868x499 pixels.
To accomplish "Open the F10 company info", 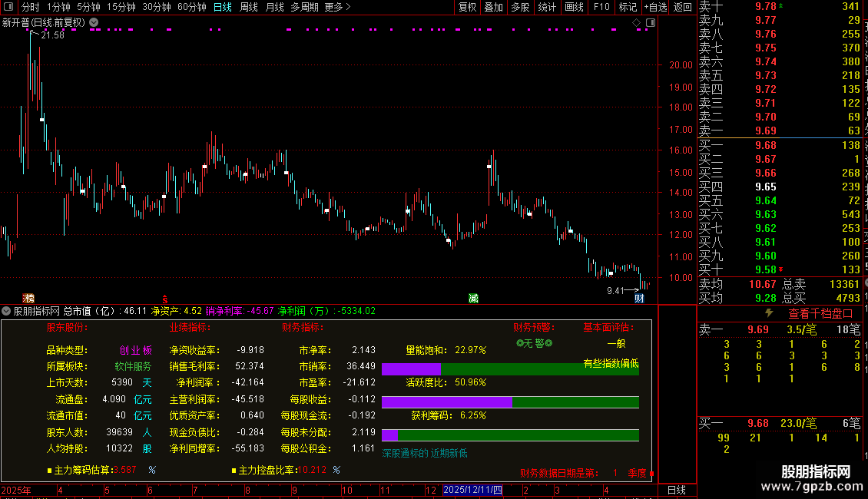I will coord(601,7).
